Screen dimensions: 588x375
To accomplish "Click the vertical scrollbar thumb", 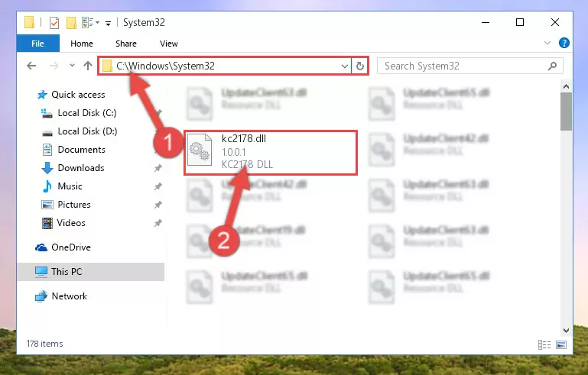I will [566, 112].
